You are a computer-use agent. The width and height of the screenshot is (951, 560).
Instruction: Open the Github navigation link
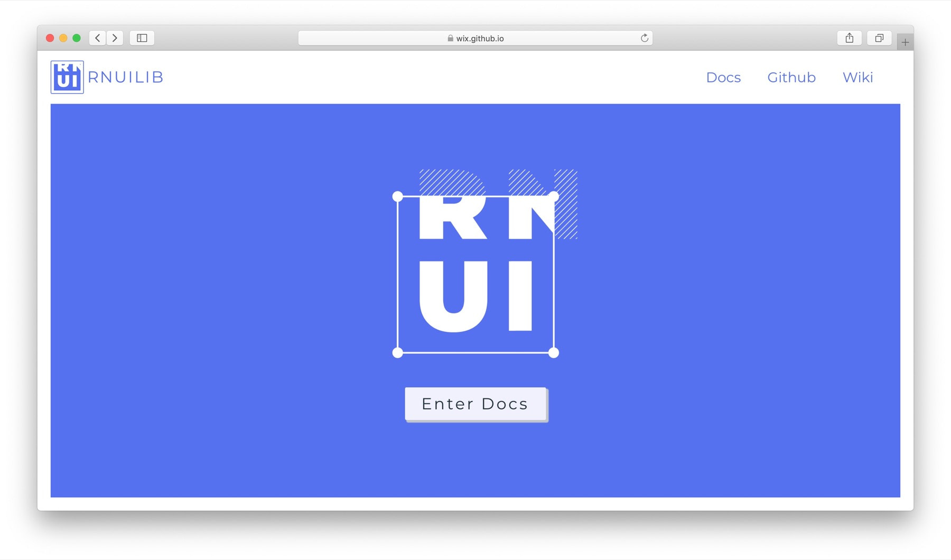click(x=791, y=78)
